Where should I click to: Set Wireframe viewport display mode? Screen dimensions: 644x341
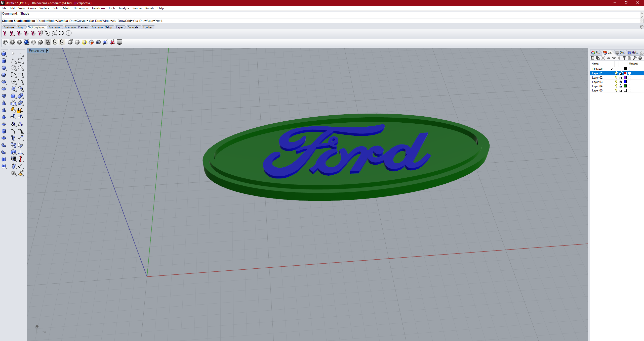[5, 42]
